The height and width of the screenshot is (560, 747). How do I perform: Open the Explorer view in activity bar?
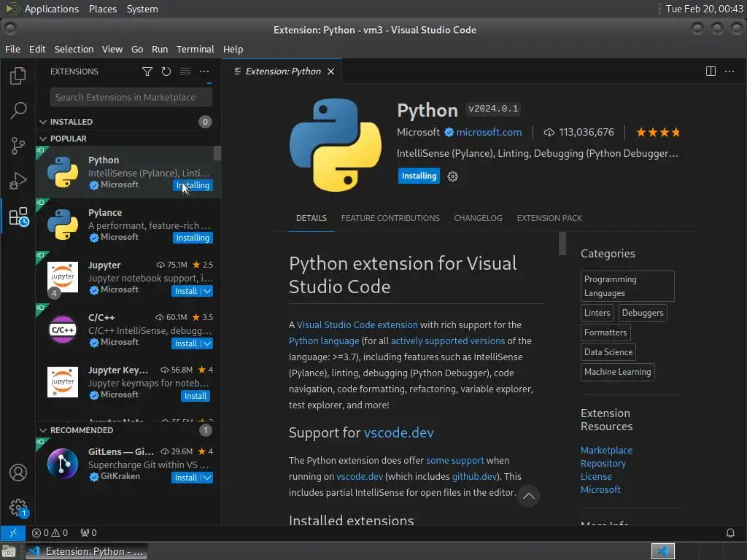[x=18, y=75]
